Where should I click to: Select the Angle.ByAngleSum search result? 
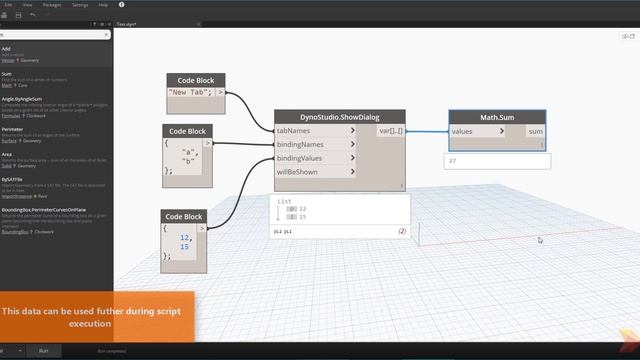point(56,107)
